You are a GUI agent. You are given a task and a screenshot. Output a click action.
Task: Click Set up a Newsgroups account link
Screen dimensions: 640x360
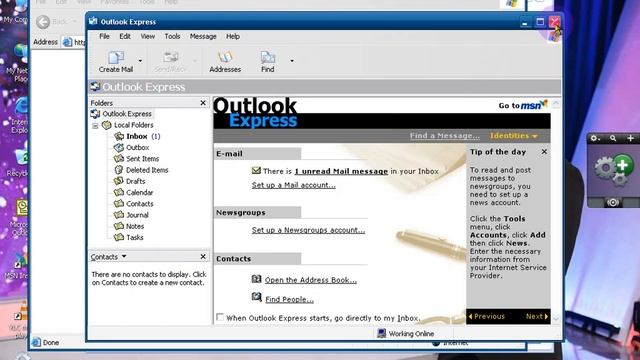point(309,230)
